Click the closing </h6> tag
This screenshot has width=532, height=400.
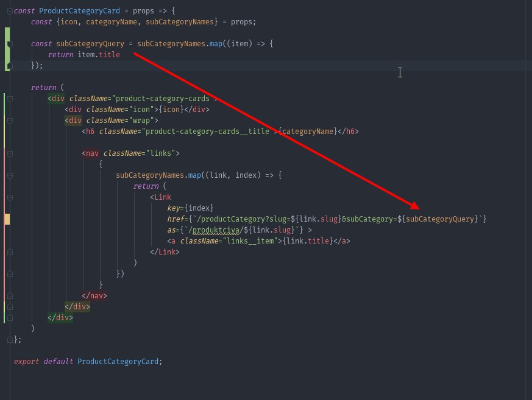pyautogui.click(x=348, y=131)
